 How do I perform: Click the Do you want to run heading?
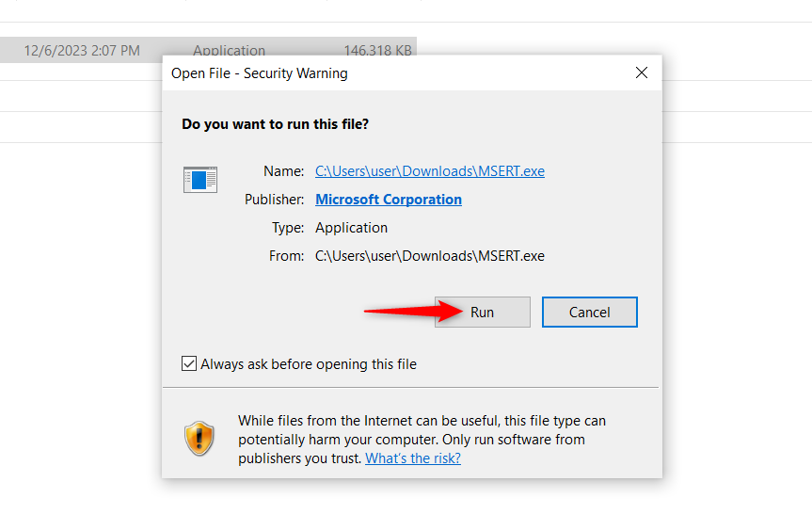pos(275,123)
